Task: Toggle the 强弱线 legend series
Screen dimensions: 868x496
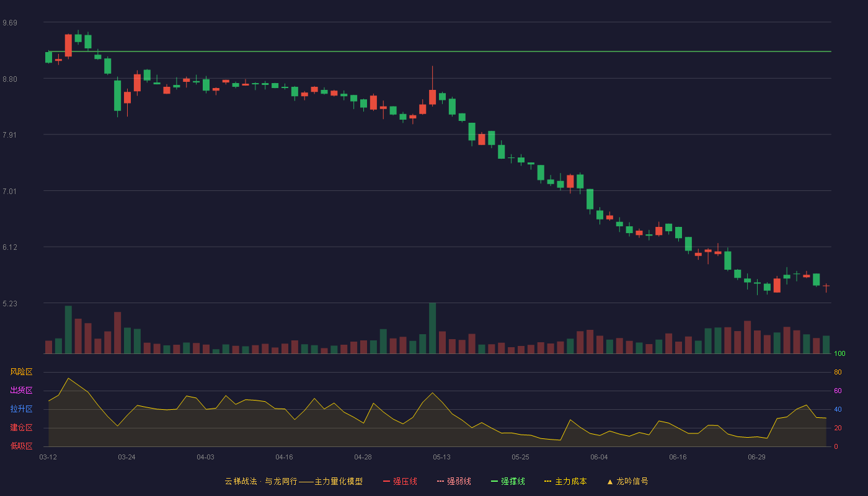Action: tap(454, 481)
